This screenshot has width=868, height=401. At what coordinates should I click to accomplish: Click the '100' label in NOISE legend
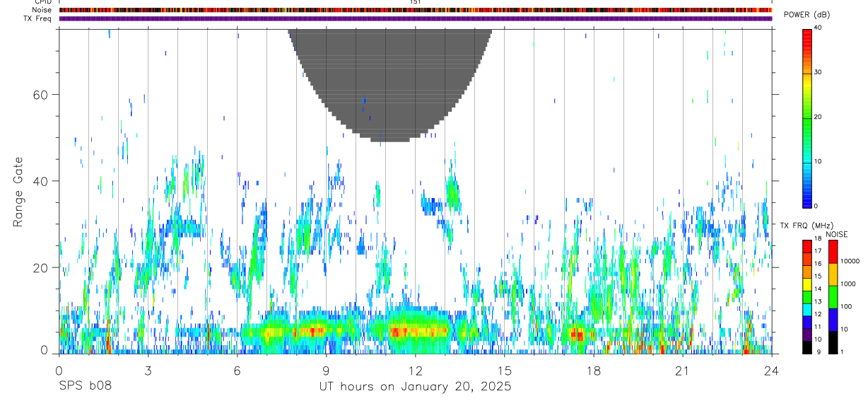(x=846, y=307)
